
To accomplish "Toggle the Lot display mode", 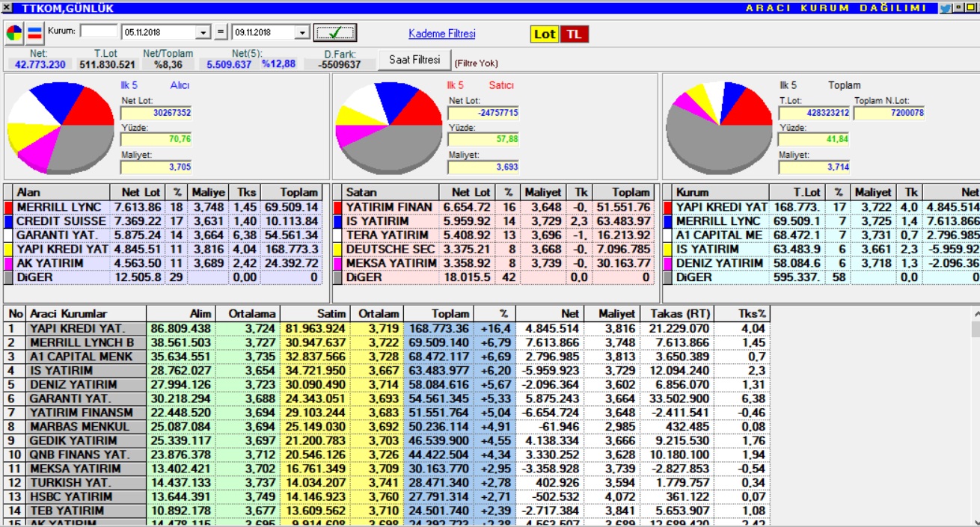I will (x=545, y=34).
